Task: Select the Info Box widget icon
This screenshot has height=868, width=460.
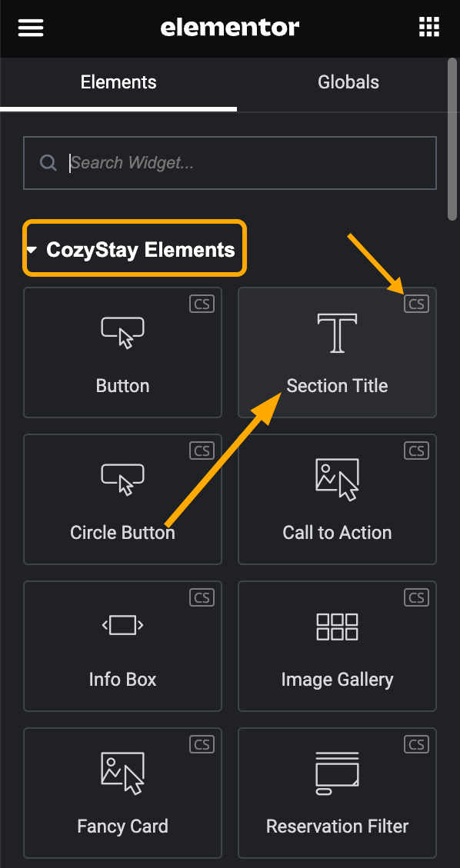Action: coord(122,626)
